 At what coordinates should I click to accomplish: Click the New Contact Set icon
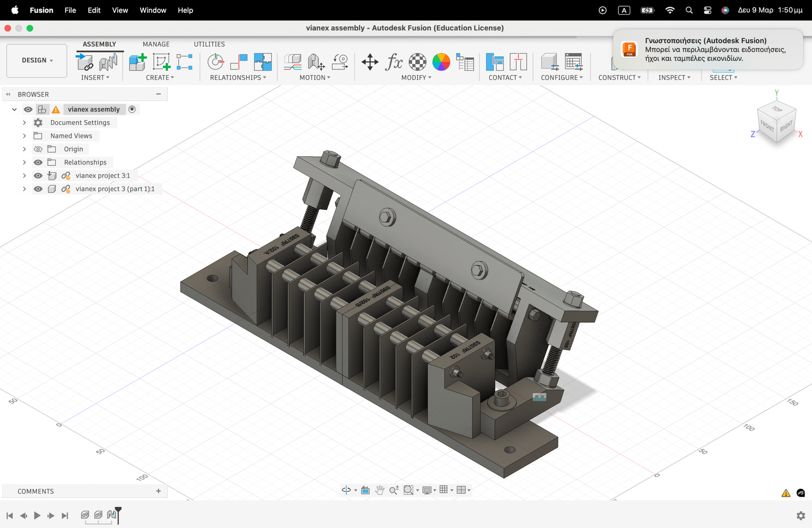coord(518,62)
